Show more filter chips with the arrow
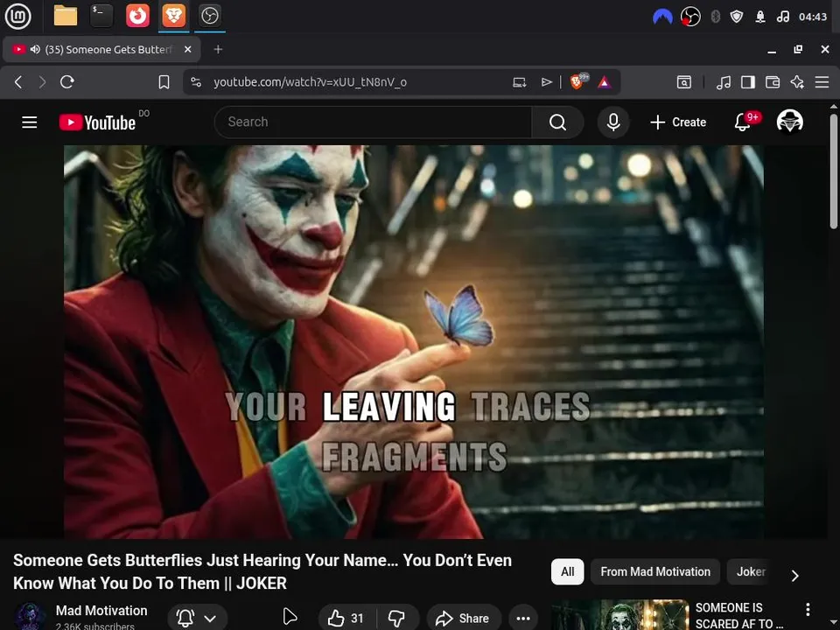The image size is (840, 630). (x=795, y=576)
